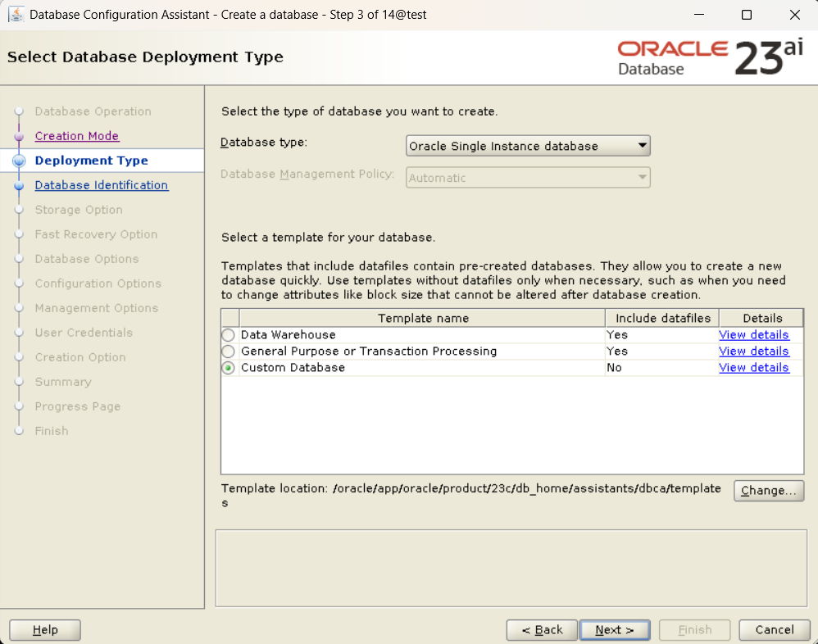The height and width of the screenshot is (644, 818).
Task: Click the Template name column header
Action: pyautogui.click(x=423, y=318)
